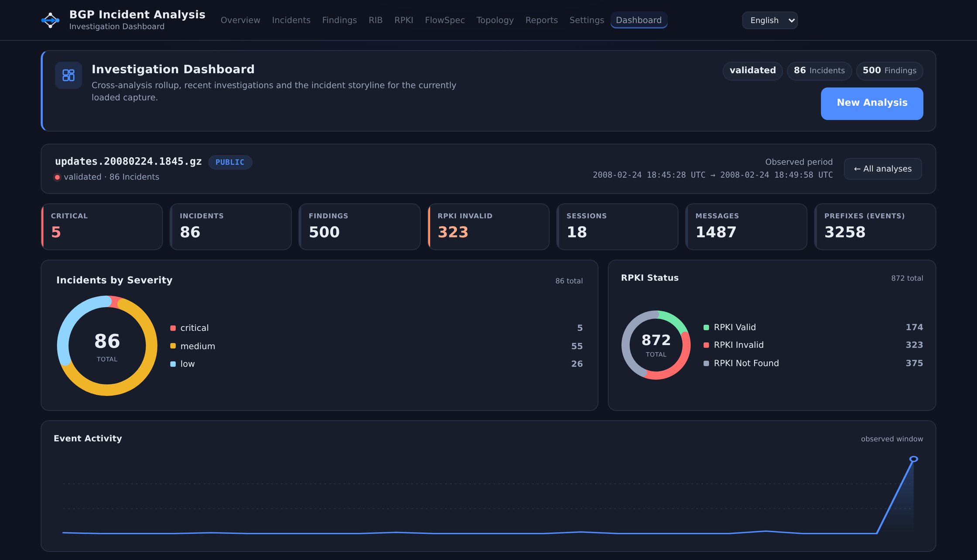Click the PUBLIC badge
Screen dimensions: 977x560
[230, 162]
